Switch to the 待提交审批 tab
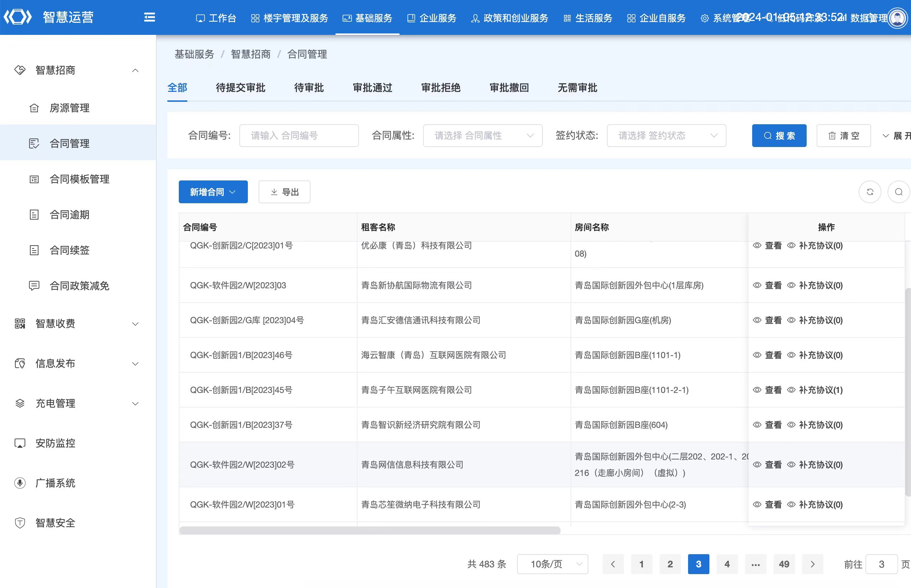911x588 pixels. (x=240, y=88)
